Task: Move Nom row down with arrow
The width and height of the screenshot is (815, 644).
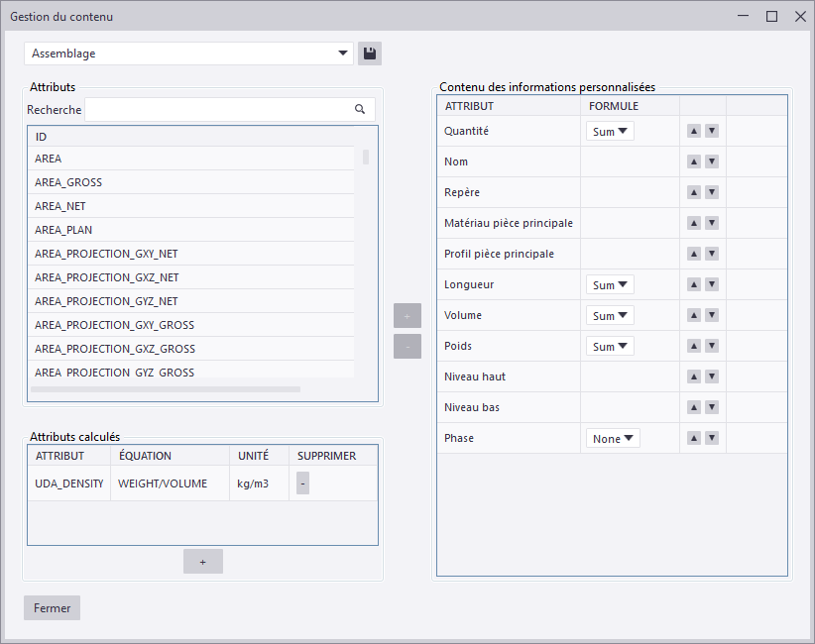Action: 711,161
